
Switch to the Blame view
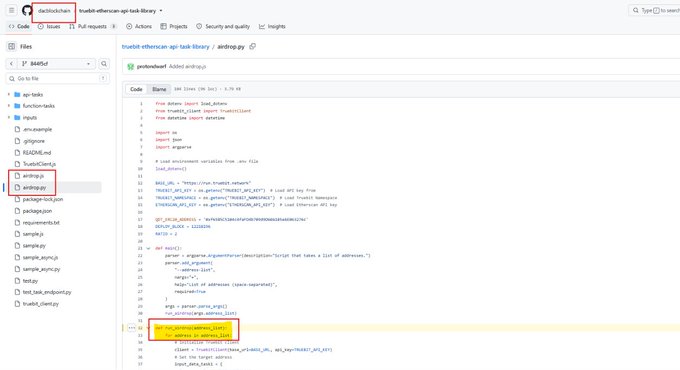pos(159,89)
